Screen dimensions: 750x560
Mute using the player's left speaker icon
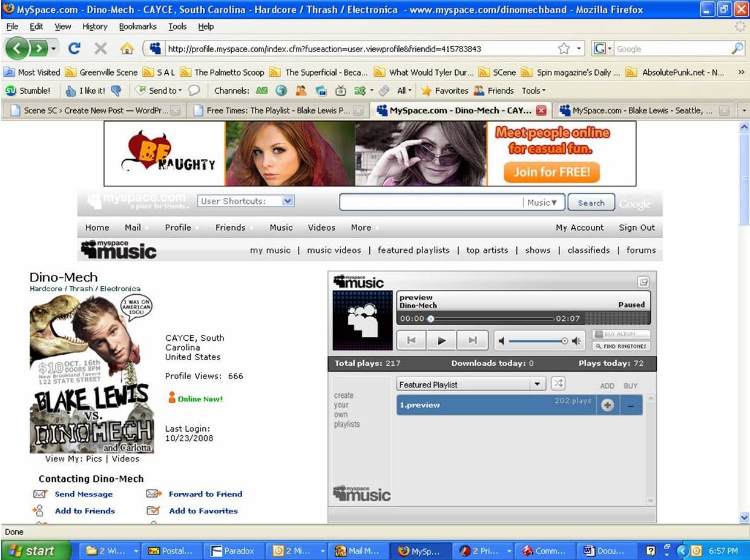[x=501, y=341]
